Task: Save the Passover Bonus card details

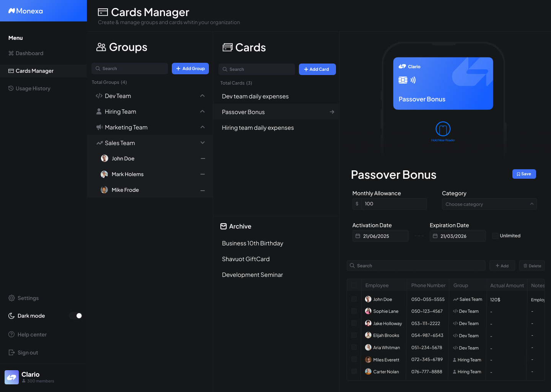Action: 524,174
